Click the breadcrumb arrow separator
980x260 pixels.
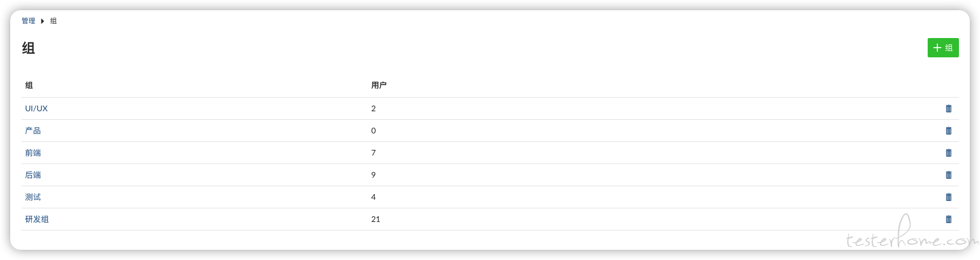point(43,21)
